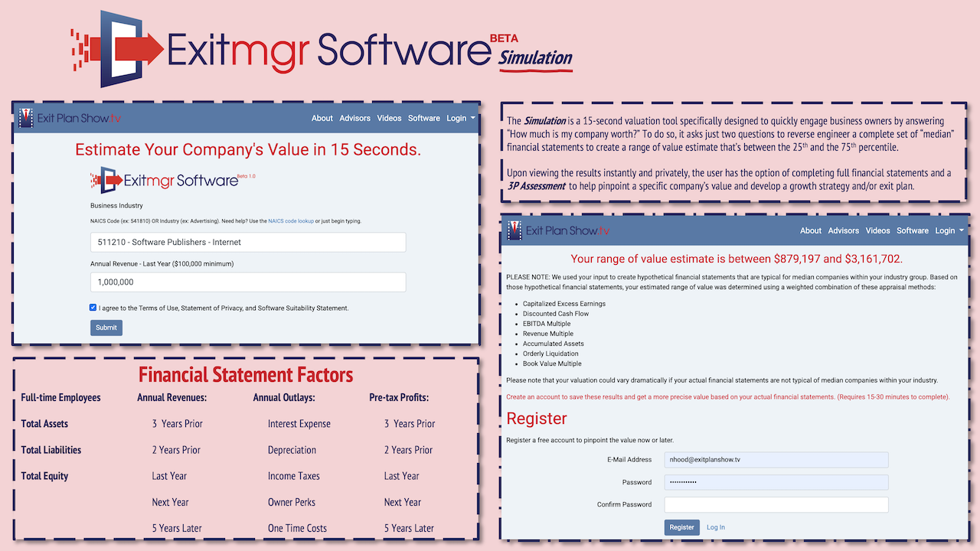The width and height of the screenshot is (980, 551).
Task: Click the 'Full-time Employees' factor label
Action: coord(60,398)
